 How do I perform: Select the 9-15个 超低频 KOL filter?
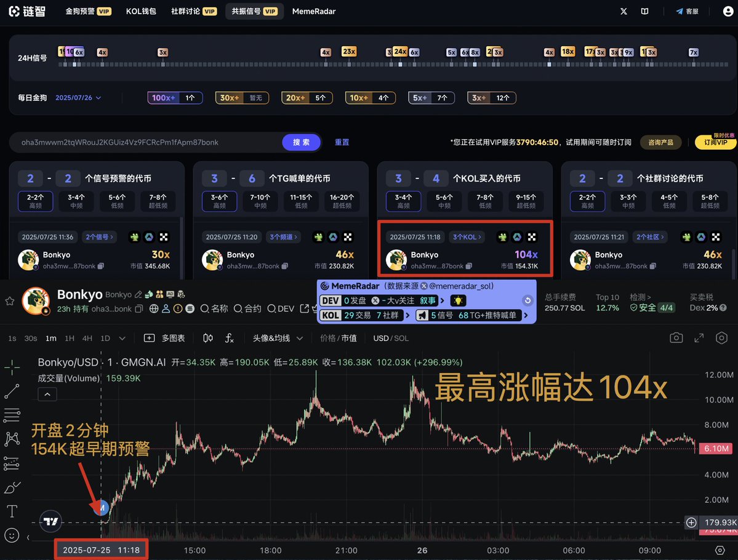[526, 201]
